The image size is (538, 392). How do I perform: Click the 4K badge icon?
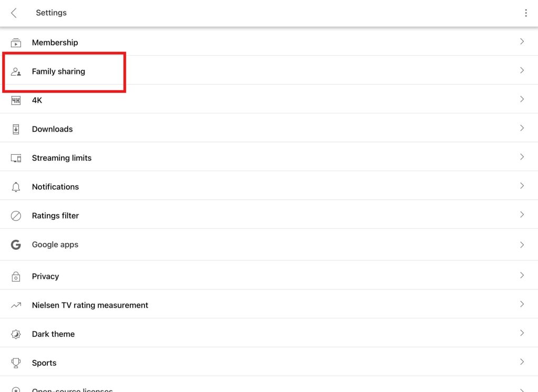(16, 100)
